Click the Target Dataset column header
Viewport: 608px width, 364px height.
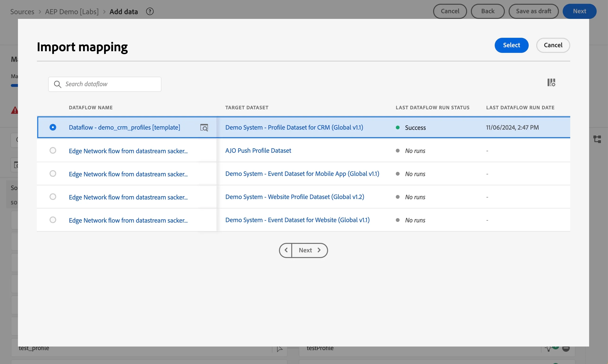tap(247, 107)
